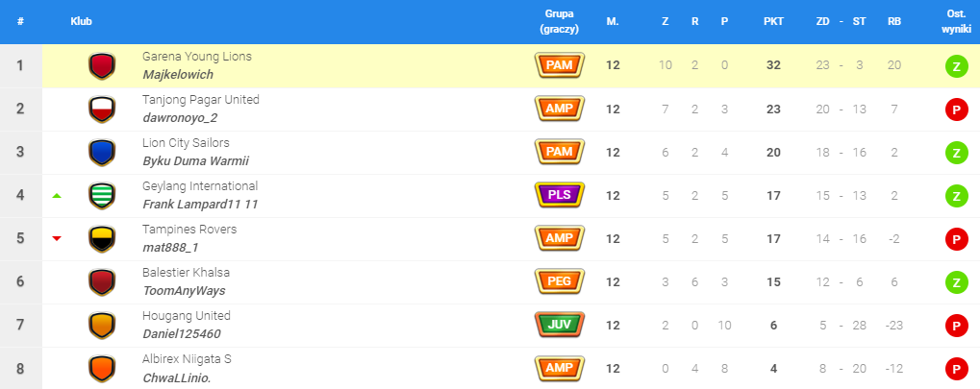The width and height of the screenshot is (980, 389).
Task: Click the Geylang International striped green crest
Action: pyautogui.click(x=102, y=196)
